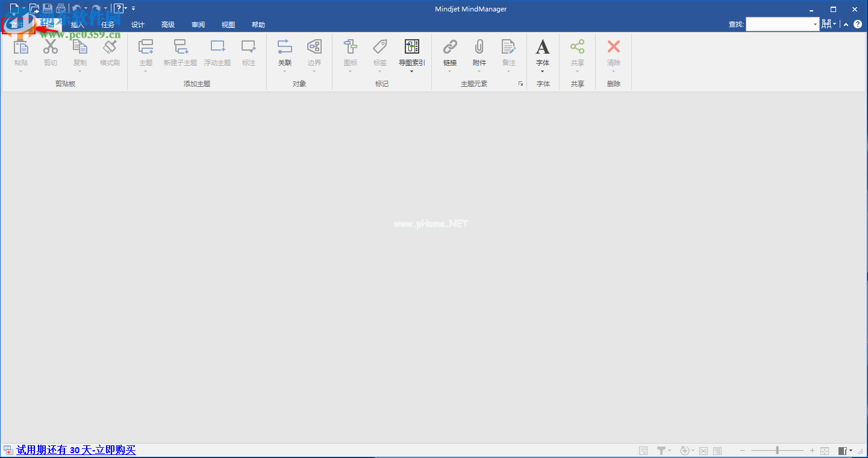
Task: Click the 剪切 (Cut) scissors icon
Action: pos(51,46)
